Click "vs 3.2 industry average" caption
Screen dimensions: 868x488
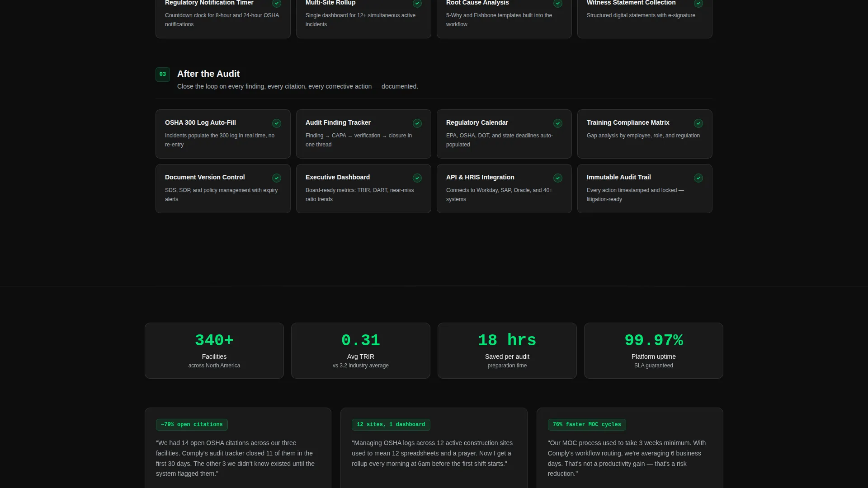click(361, 366)
